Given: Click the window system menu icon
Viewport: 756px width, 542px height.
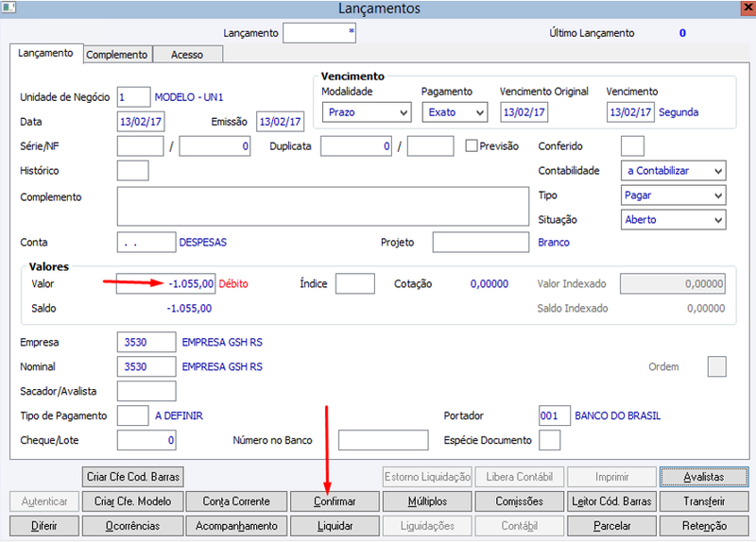Looking at the screenshot, I should click(9, 8).
